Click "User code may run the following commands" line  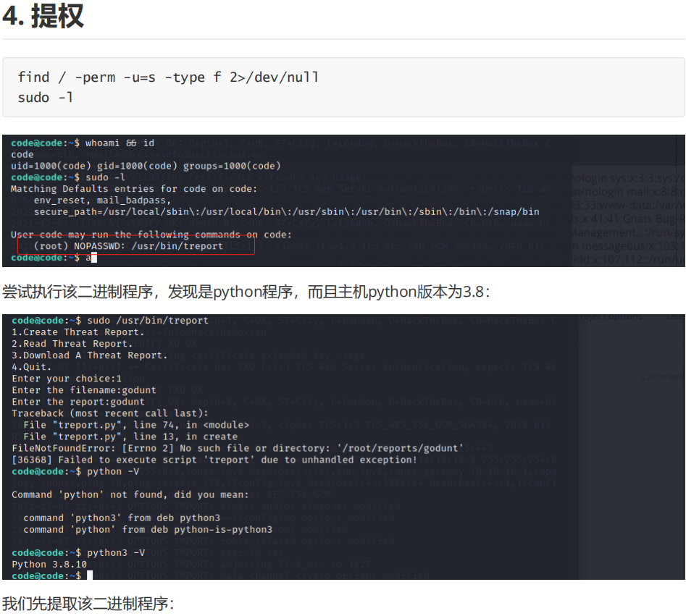click(151, 235)
